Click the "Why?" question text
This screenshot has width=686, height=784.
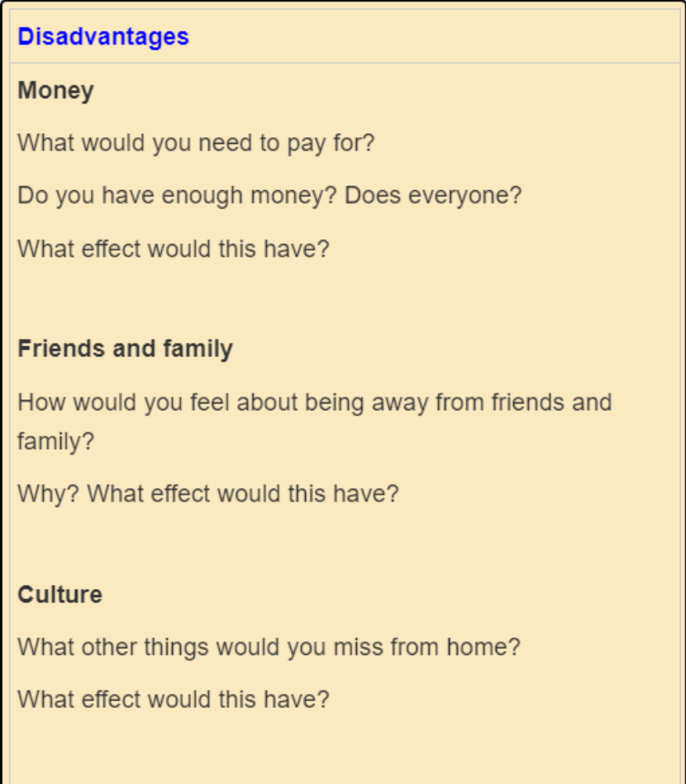point(49,495)
